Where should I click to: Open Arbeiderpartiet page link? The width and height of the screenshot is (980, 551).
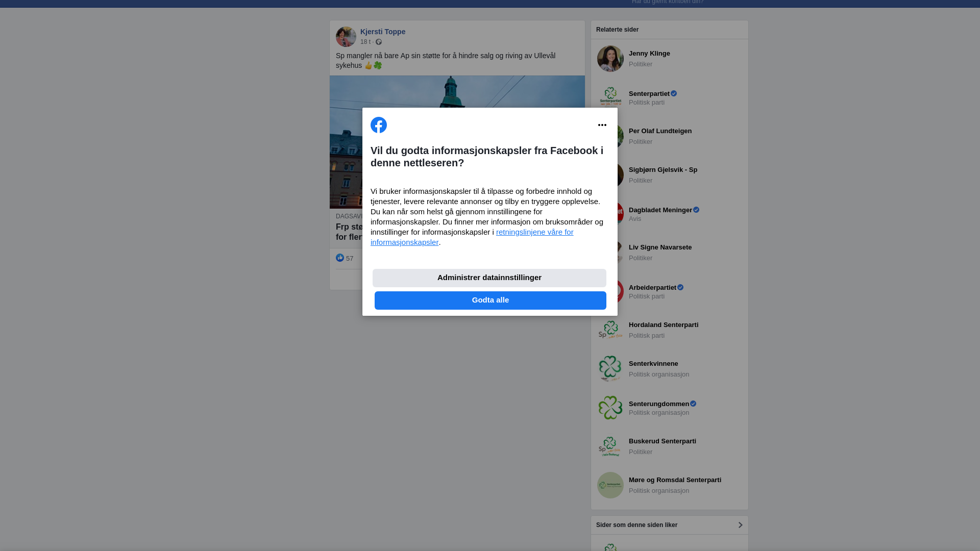(x=652, y=287)
